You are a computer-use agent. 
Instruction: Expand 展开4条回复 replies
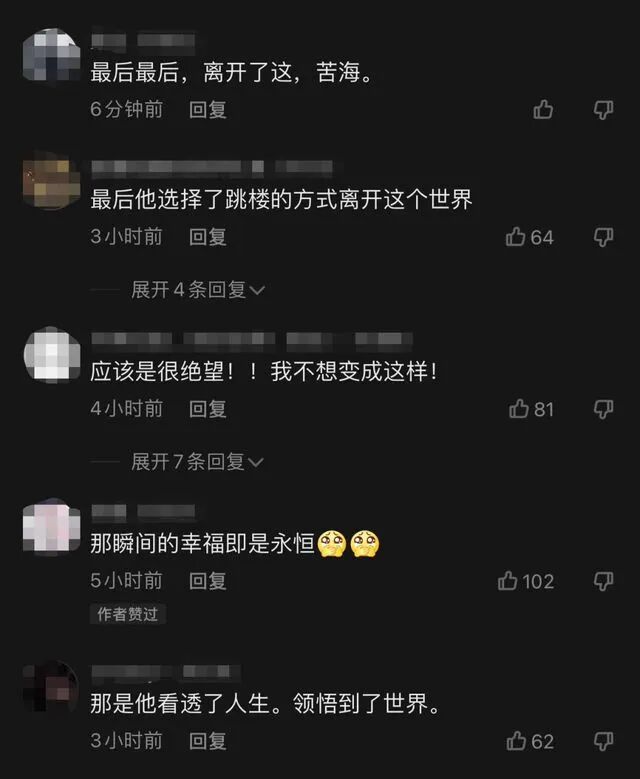[198, 290]
